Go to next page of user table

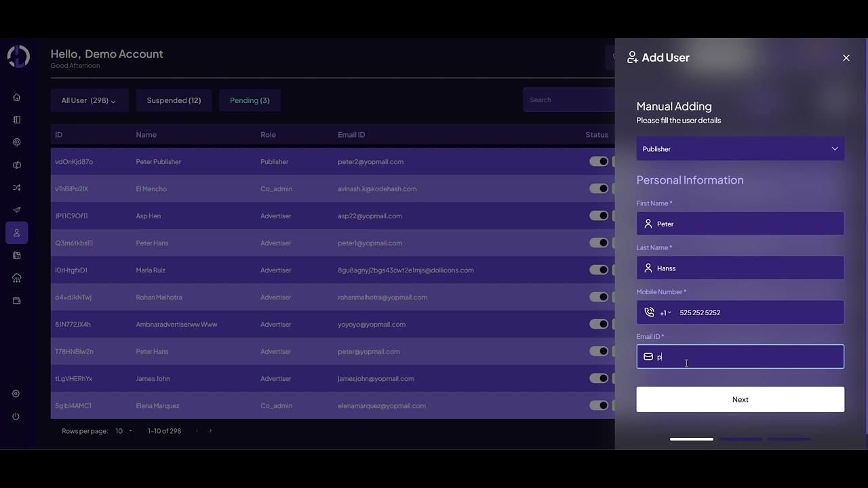[210, 431]
